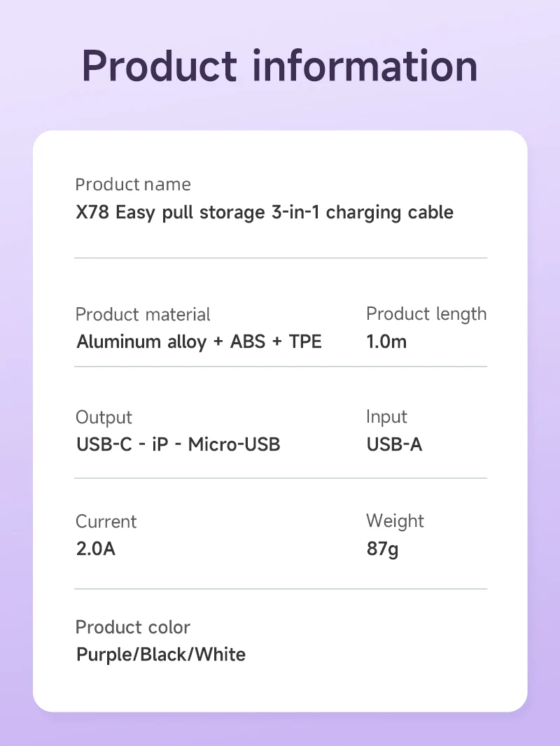The height and width of the screenshot is (746, 560).
Task: Select the 87g weight value
Action: point(382,549)
